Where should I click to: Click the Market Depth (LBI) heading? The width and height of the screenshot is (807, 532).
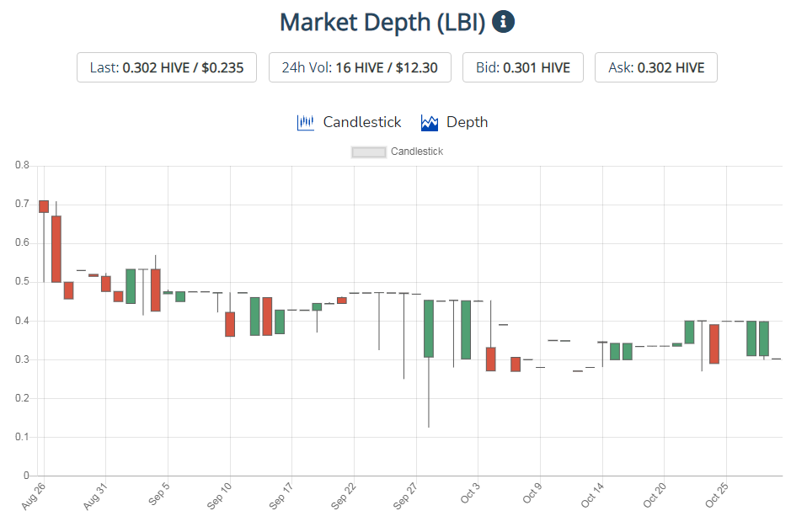click(382, 23)
